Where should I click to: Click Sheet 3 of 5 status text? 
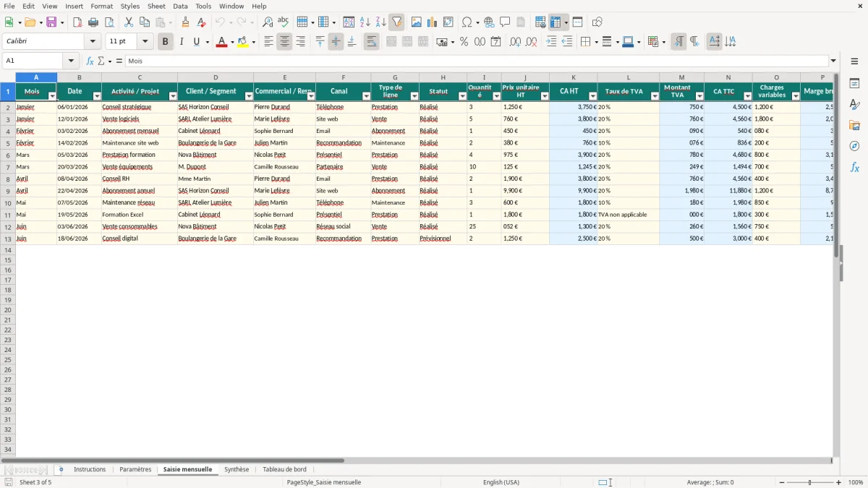[x=35, y=482]
